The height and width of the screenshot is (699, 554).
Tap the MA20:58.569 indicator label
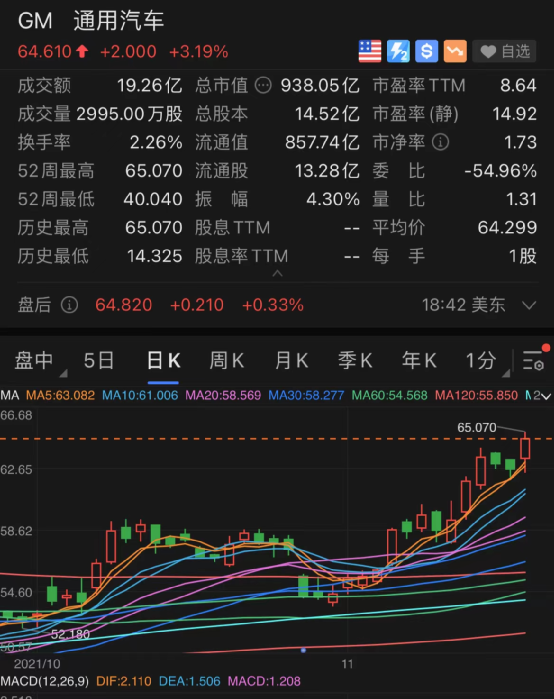(223, 395)
